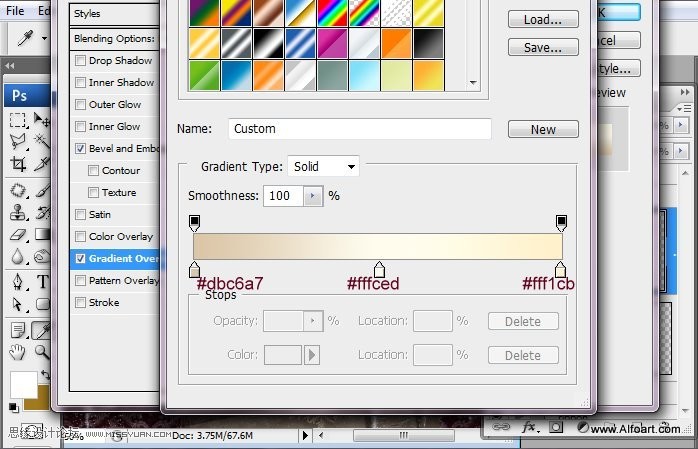This screenshot has width=698, height=449.
Task: Select the Clone Stamp tool
Action: click(18, 213)
